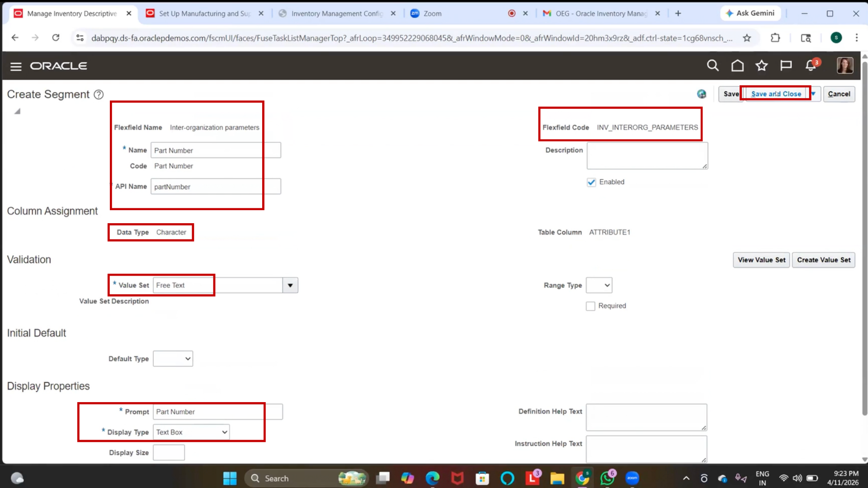Viewport: 868px width, 488px height.
Task: Click the site information icon in address bar
Action: 80,38
